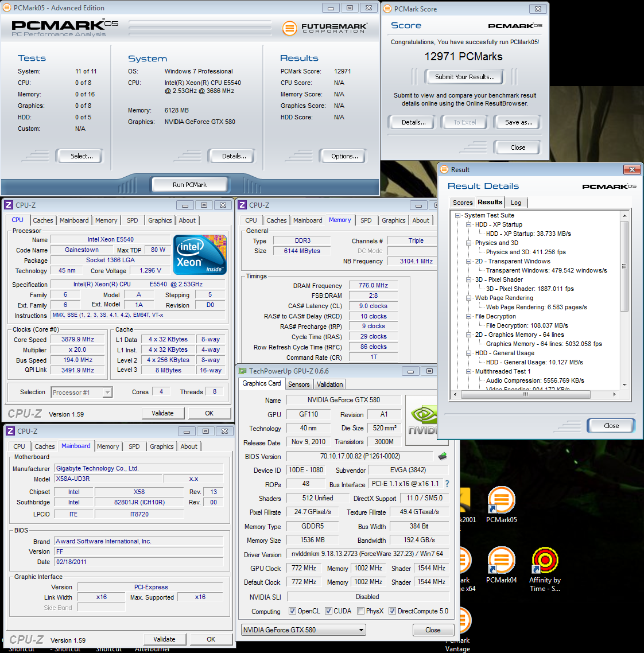Launch Affinity by Time desktop shortcut
644x653 pixels.
click(545, 569)
